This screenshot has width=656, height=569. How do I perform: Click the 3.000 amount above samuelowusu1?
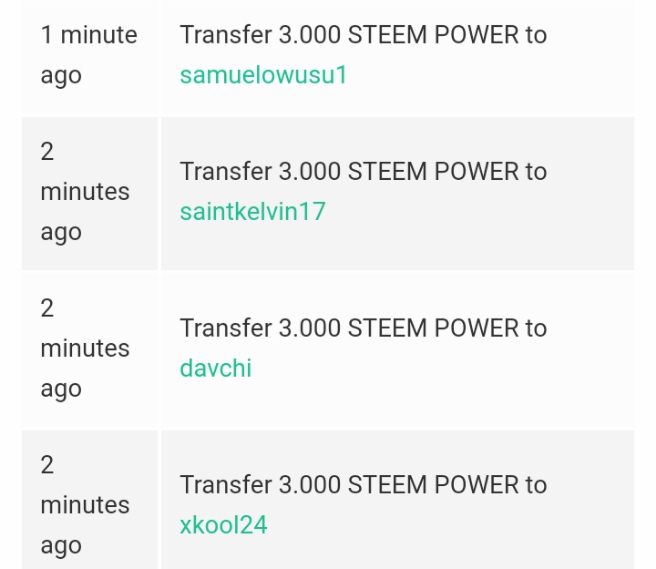(310, 34)
